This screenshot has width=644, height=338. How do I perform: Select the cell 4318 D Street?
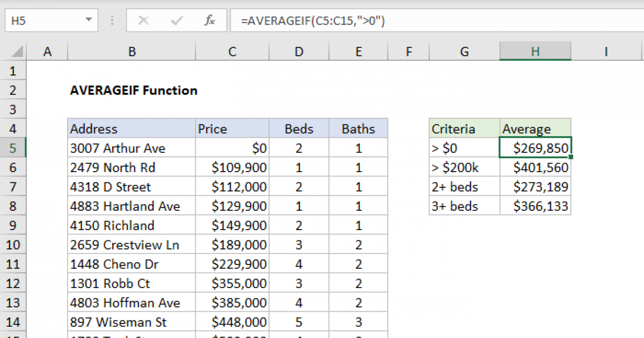coord(131,187)
